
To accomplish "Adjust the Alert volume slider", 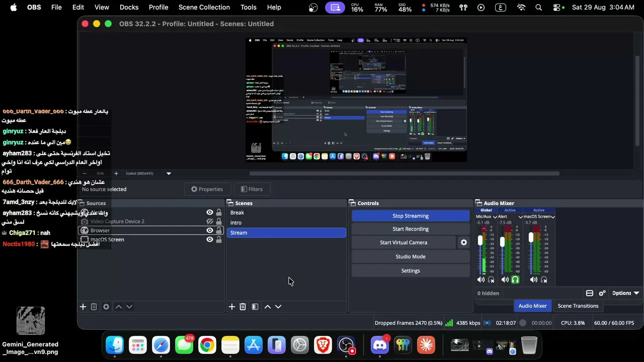I will pyautogui.click(x=503, y=242).
